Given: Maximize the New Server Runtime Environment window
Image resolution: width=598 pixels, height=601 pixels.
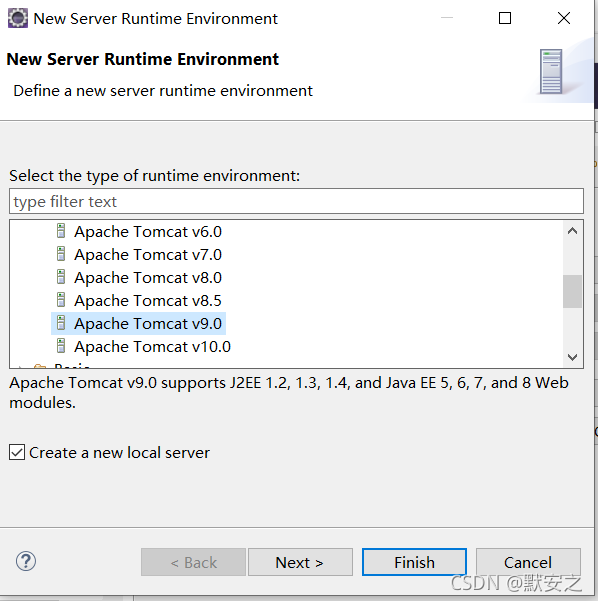Looking at the screenshot, I should click(504, 18).
